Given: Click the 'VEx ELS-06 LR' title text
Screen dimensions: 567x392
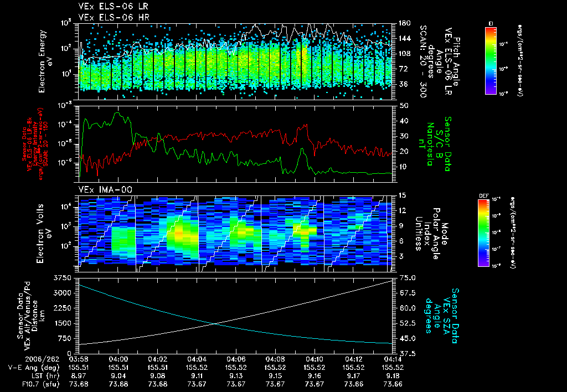Looking at the screenshot, I should pyautogui.click(x=113, y=6).
